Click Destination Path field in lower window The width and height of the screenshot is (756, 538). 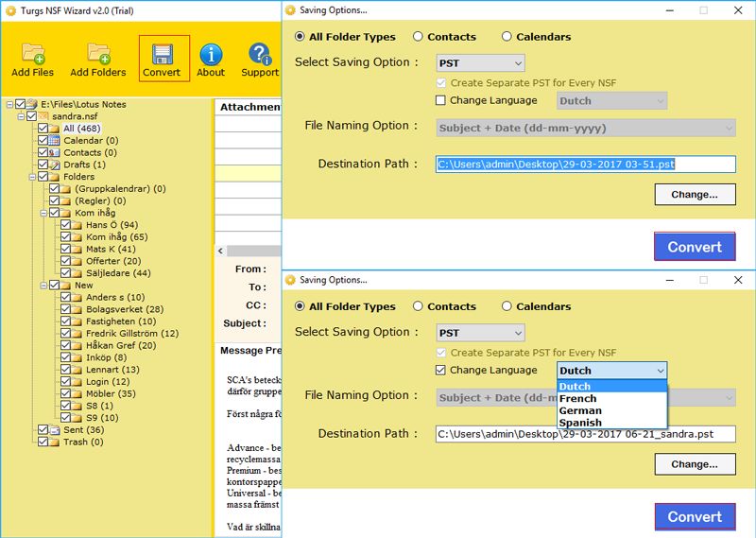coord(585,434)
